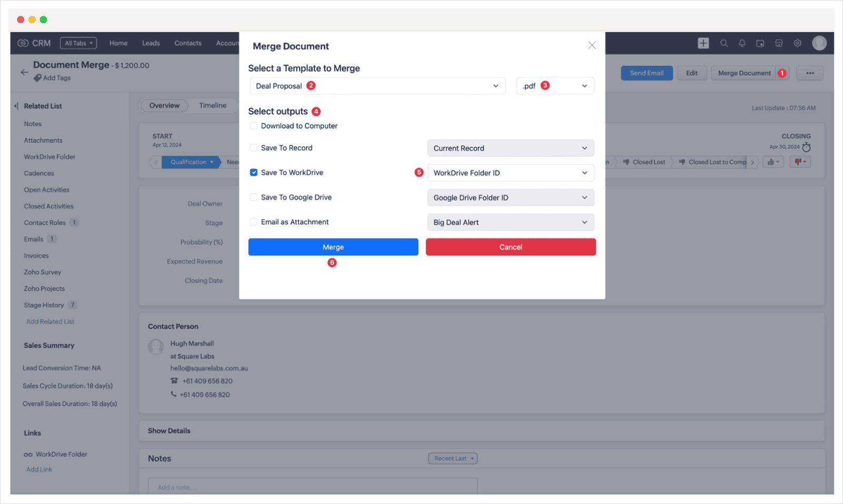Click the Add Link link
Screen dimensions: 843x504
[x=39, y=470]
